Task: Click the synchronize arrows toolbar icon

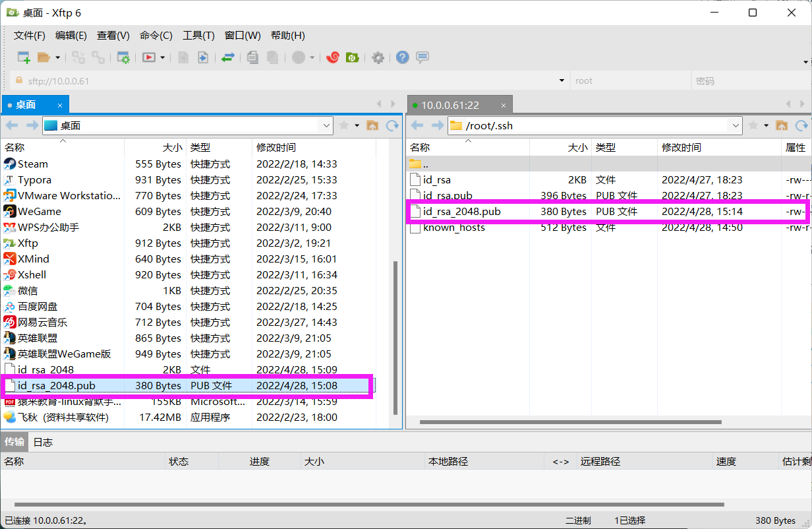Action: tap(227, 57)
